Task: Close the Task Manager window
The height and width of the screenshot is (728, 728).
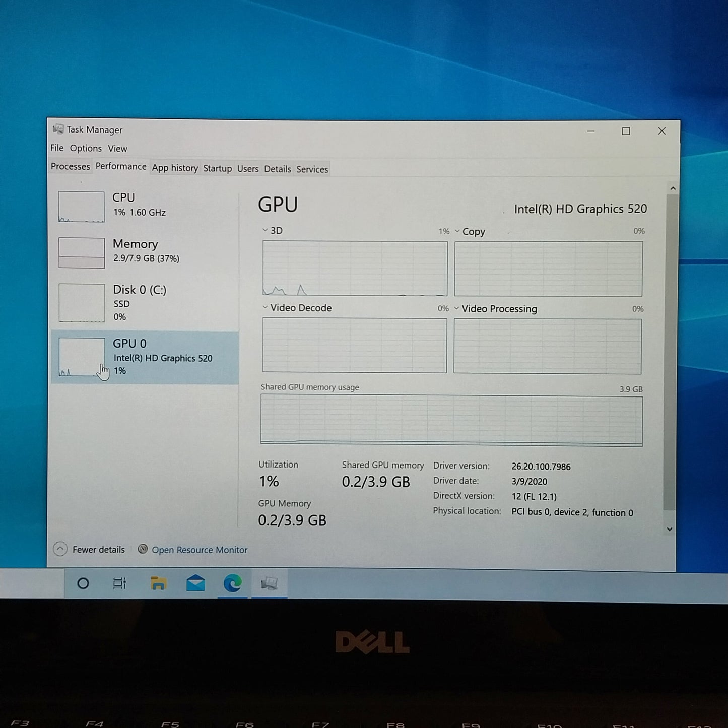Action: pyautogui.click(x=661, y=131)
